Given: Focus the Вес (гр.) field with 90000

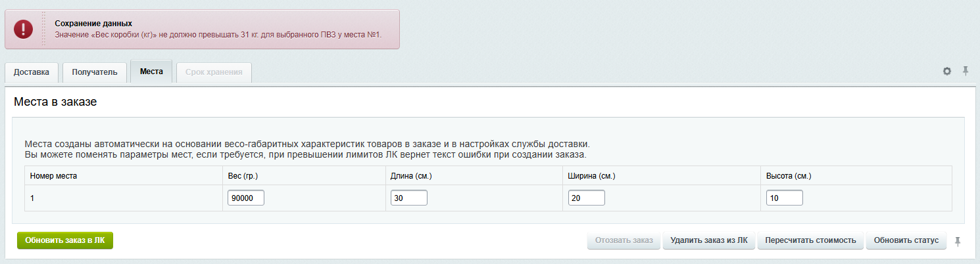Looking at the screenshot, I should 246,198.
